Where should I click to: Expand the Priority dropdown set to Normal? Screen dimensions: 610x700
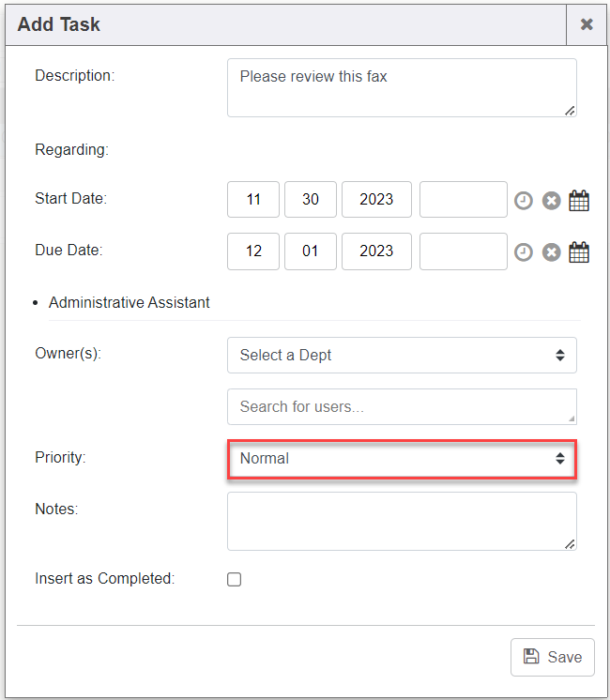click(402, 459)
